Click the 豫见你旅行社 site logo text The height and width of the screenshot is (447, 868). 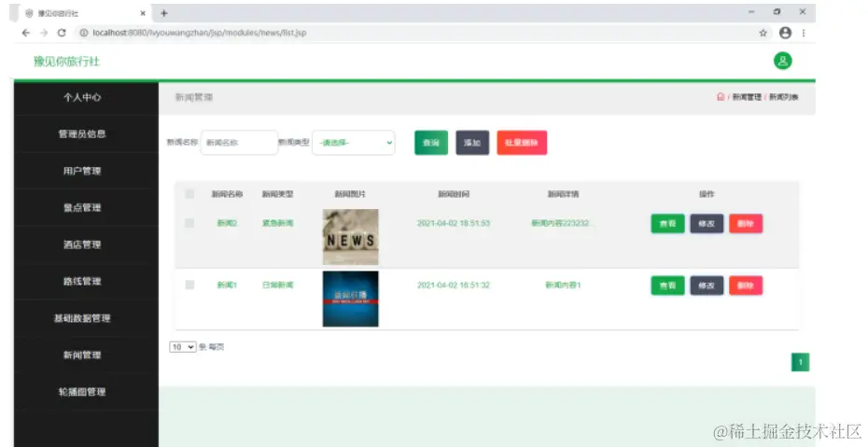coord(66,62)
